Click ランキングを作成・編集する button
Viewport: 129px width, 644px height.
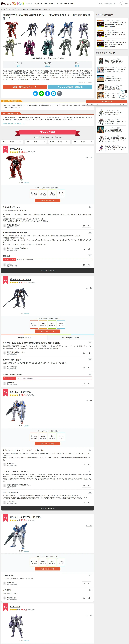point(70,87)
